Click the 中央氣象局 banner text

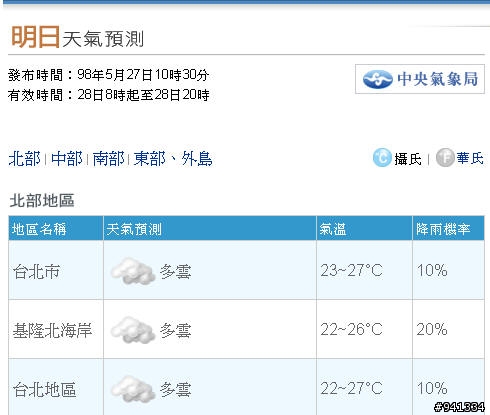coord(438,79)
